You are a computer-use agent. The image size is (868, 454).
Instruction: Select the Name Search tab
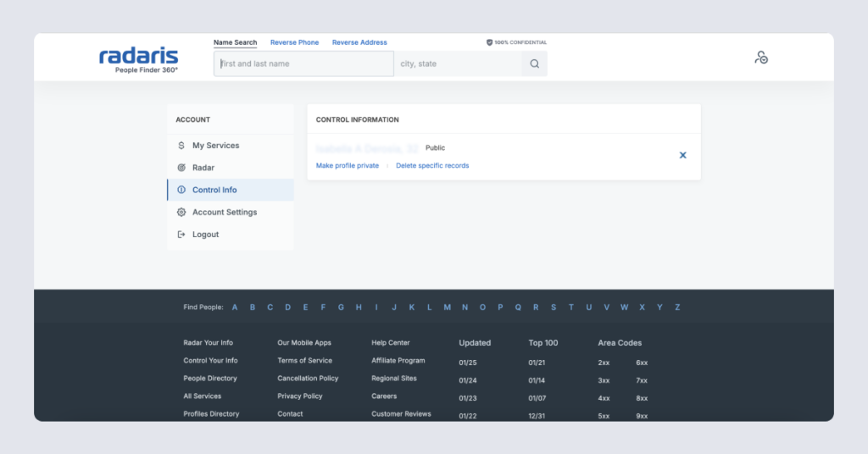click(x=235, y=42)
